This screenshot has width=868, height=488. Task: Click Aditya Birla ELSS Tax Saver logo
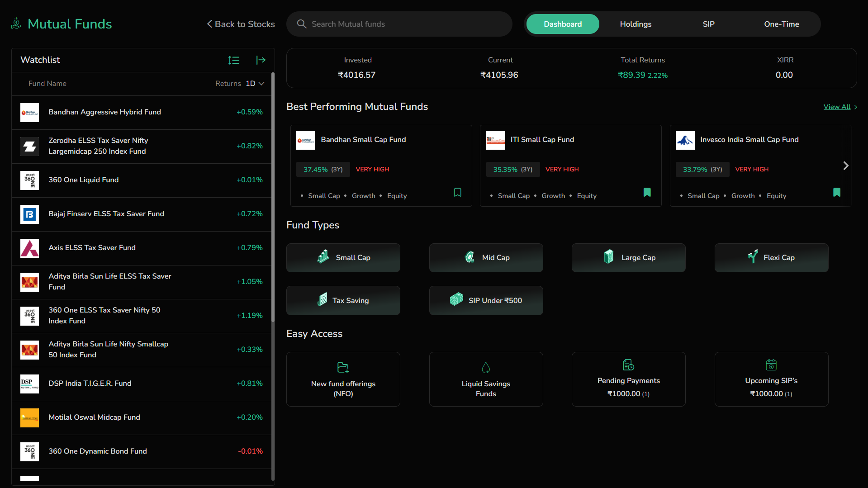[30, 282]
